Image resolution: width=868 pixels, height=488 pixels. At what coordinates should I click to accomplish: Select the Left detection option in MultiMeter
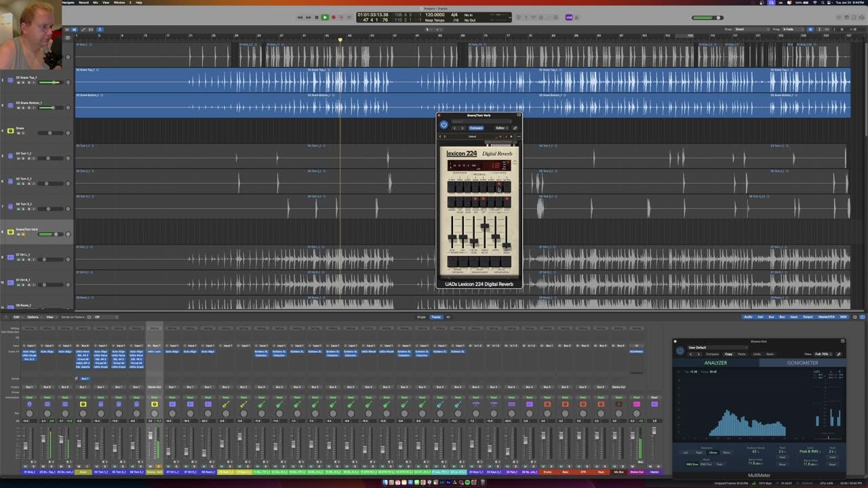pos(686,452)
